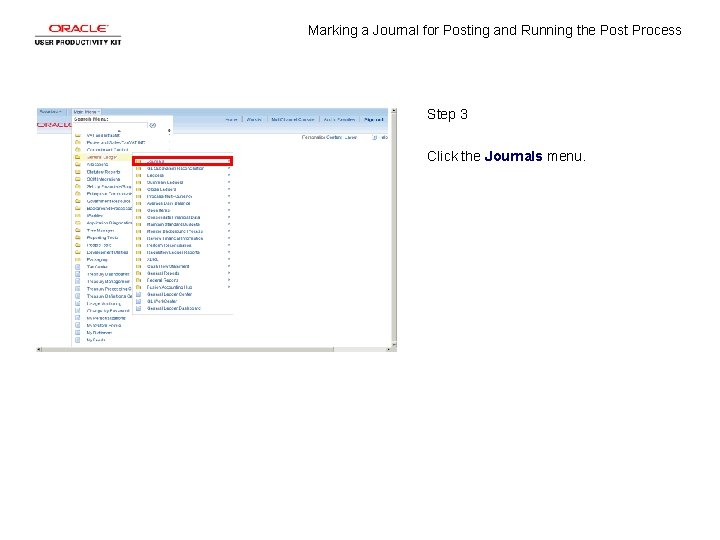The width and height of the screenshot is (720, 540).
Task: Expand the Cash Flow Statement submenu arrow
Action: [229, 266]
